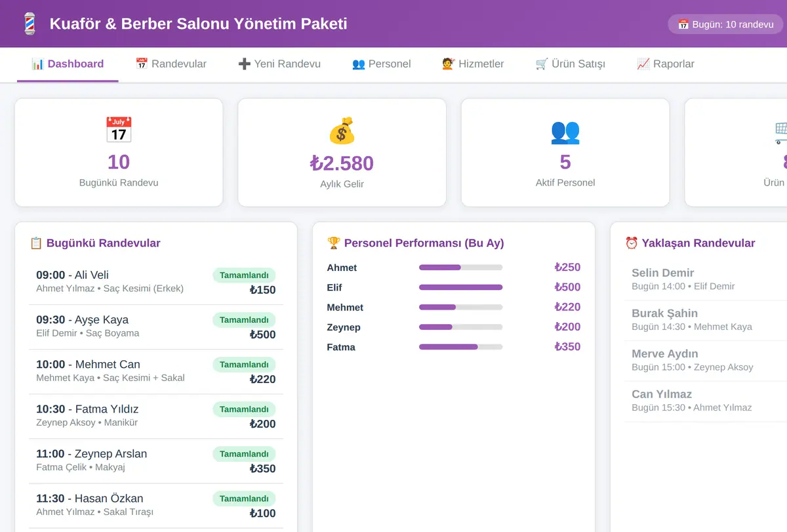The width and height of the screenshot is (787, 532).
Task: Open the Ürün Satışı tab
Action: (x=571, y=64)
